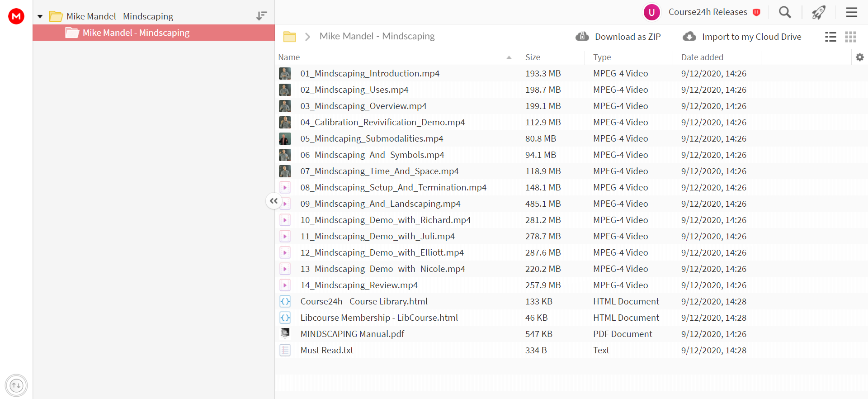Click Import to my Cloud Drive
Image resolution: width=868 pixels, height=399 pixels.
742,37
